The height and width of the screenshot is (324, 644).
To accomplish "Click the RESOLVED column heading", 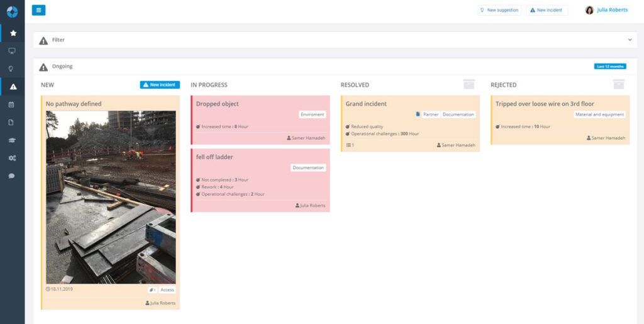I will (x=355, y=85).
